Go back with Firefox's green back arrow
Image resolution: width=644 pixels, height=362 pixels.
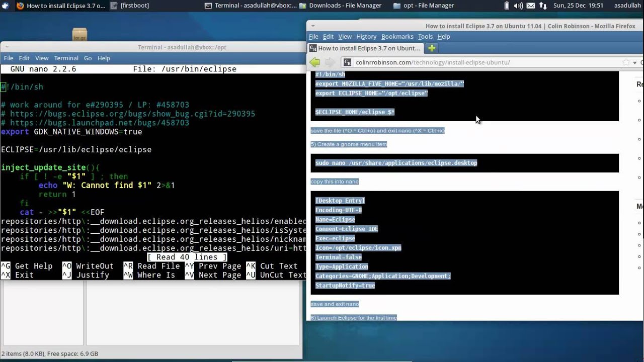tap(315, 62)
